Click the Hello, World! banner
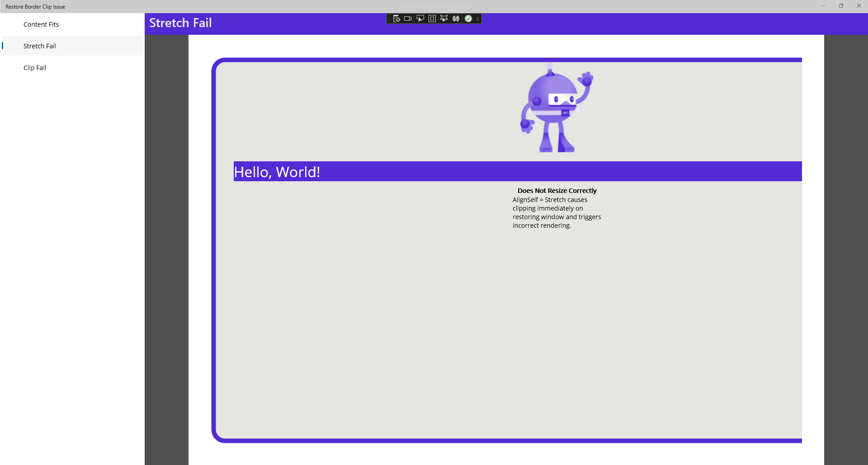The height and width of the screenshot is (465, 868). tap(277, 171)
